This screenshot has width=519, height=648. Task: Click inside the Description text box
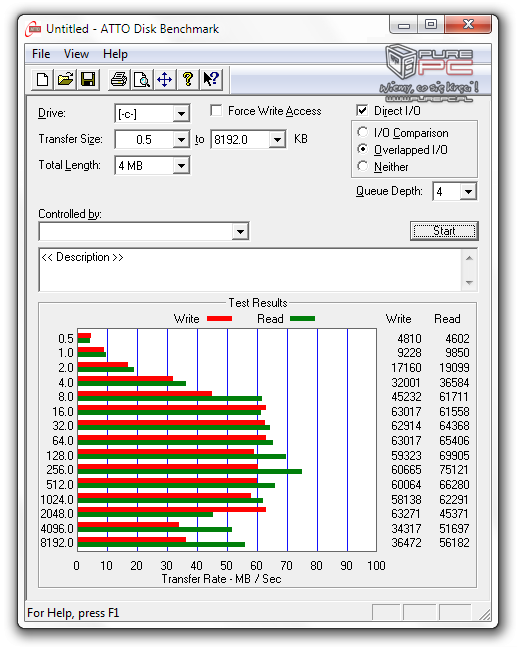click(250, 270)
